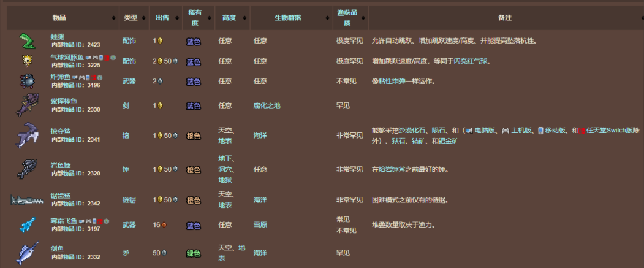Open the 紫挥棒鱼 item link
The image size is (644, 268).
[x=64, y=101]
